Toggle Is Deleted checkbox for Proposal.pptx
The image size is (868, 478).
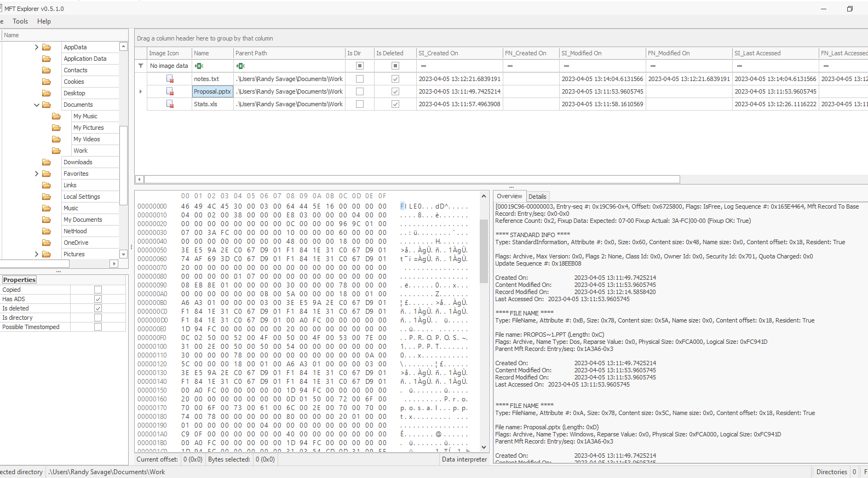(395, 91)
